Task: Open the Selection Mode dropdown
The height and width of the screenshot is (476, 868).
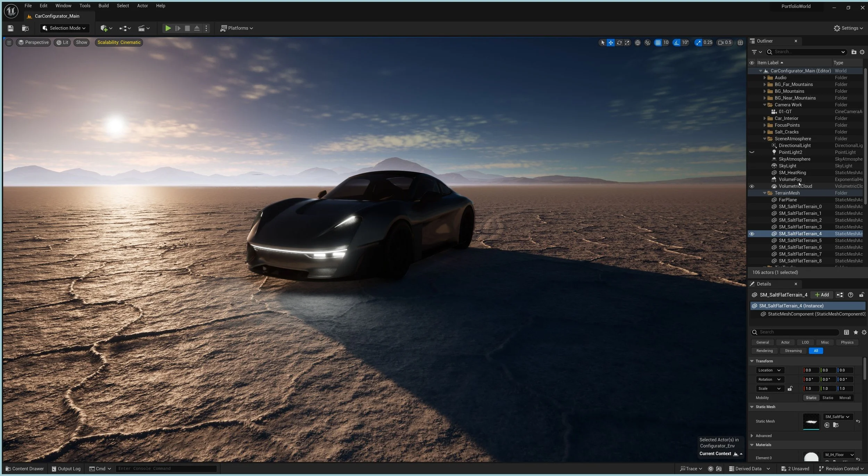Action: (64, 28)
